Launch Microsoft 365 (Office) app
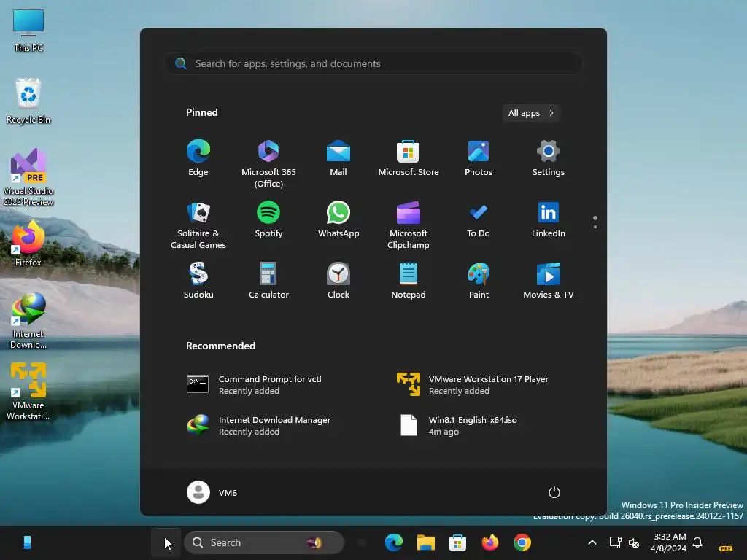 pos(268,164)
